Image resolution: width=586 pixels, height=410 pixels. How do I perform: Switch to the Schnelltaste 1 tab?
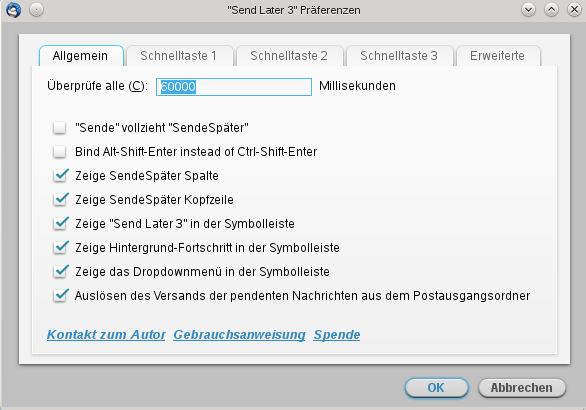tap(179, 56)
